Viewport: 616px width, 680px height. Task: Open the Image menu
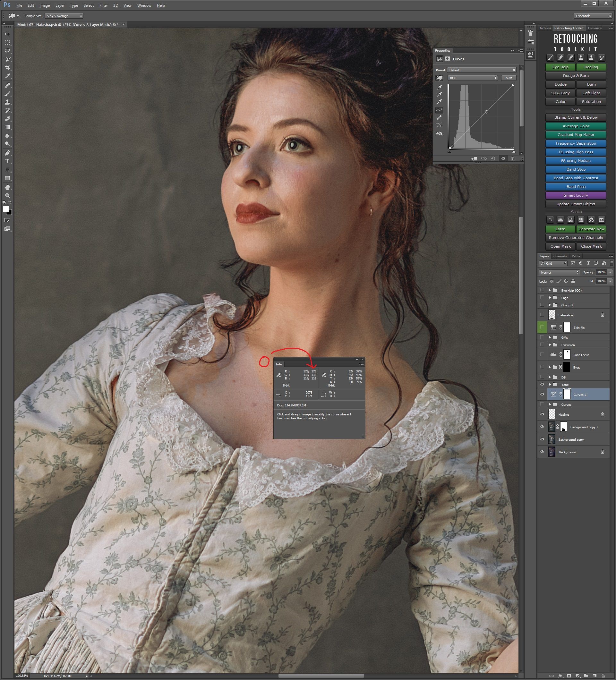click(x=45, y=5)
